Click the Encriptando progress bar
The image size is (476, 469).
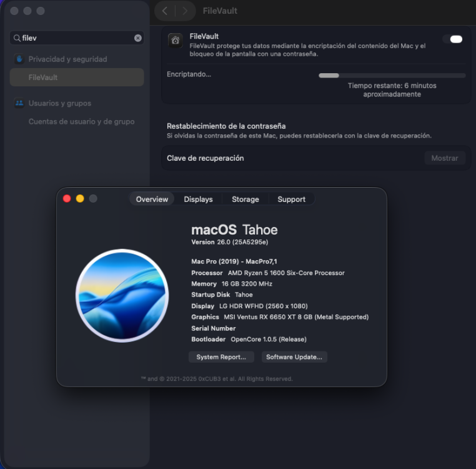(392, 76)
